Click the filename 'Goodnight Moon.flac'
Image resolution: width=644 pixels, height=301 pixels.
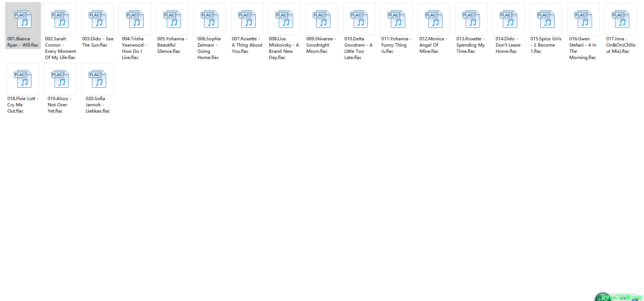pyautogui.click(x=318, y=48)
